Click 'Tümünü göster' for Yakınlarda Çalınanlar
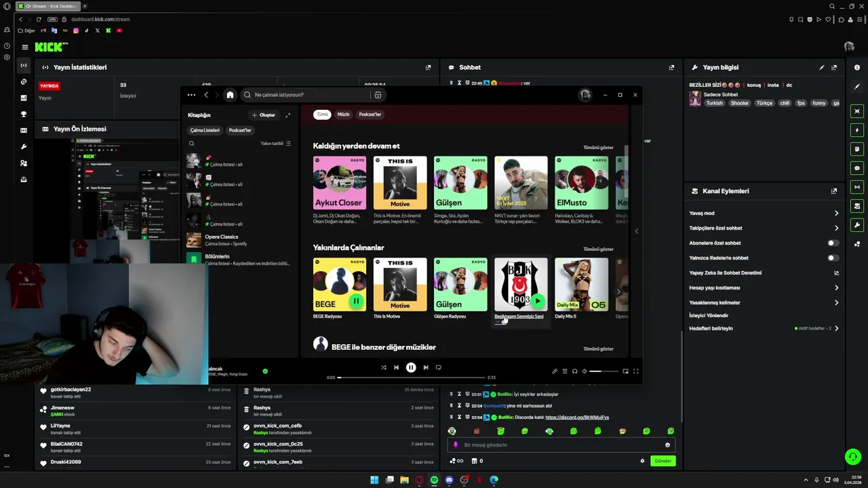The height and width of the screenshot is (488, 868). point(598,249)
